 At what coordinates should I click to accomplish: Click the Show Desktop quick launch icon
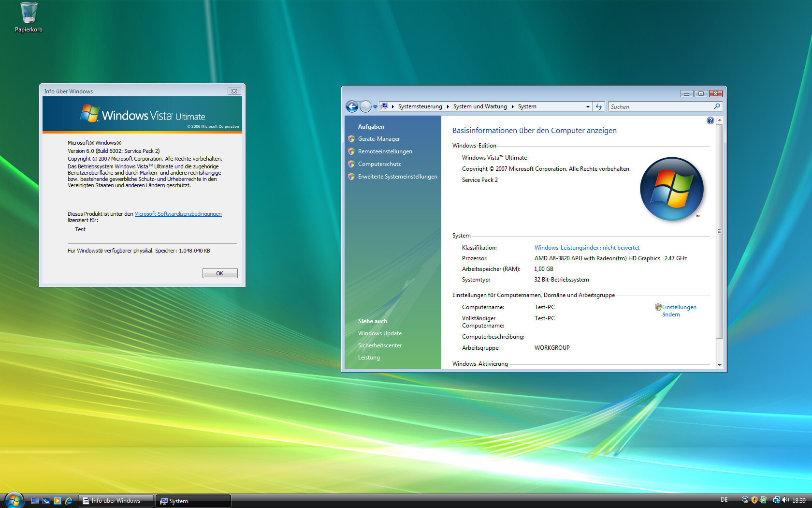(35, 501)
